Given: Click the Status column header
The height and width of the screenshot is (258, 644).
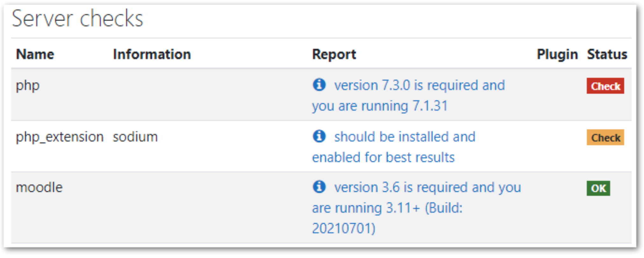Looking at the screenshot, I should pyautogui.click(x=607, y=54).
